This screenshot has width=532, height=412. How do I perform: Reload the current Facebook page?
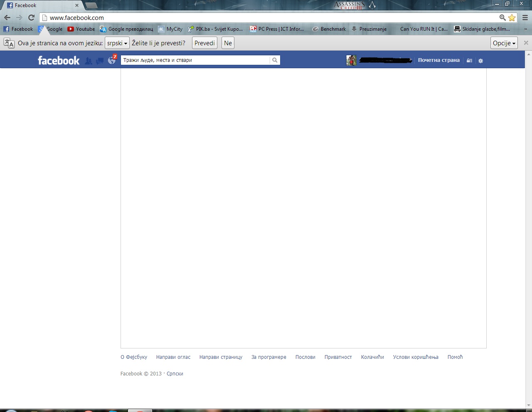(x=31, y=18)
